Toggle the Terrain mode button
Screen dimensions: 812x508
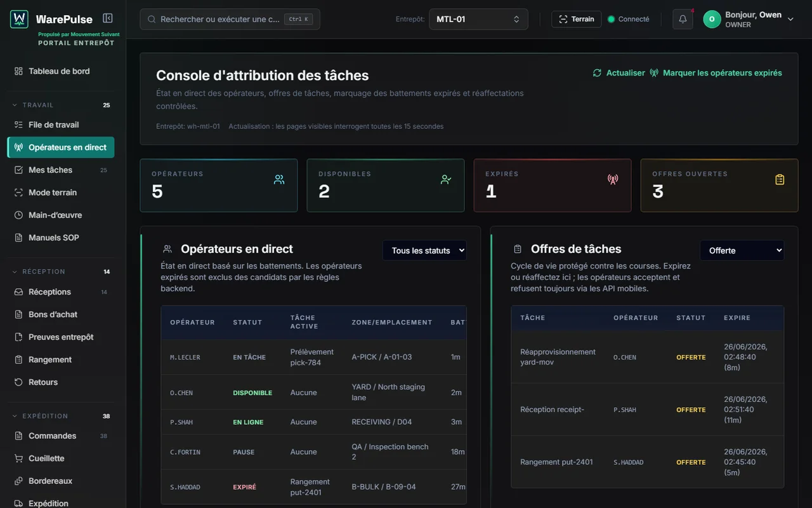point(576,19)
